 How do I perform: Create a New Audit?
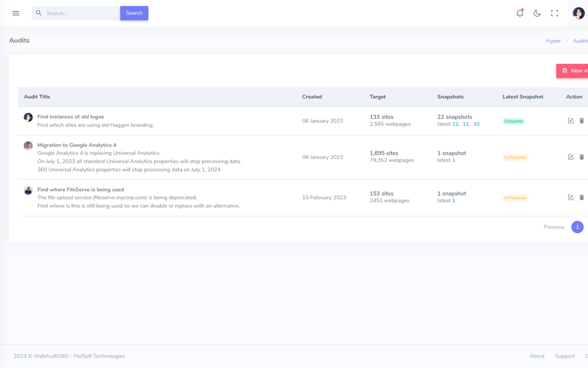(576, 70)
